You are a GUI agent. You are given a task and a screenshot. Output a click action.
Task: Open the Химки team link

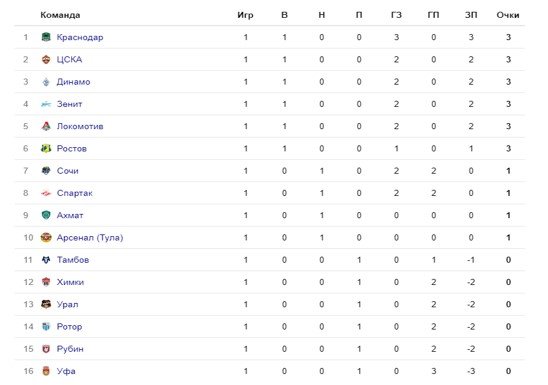(x=70, y=282)
